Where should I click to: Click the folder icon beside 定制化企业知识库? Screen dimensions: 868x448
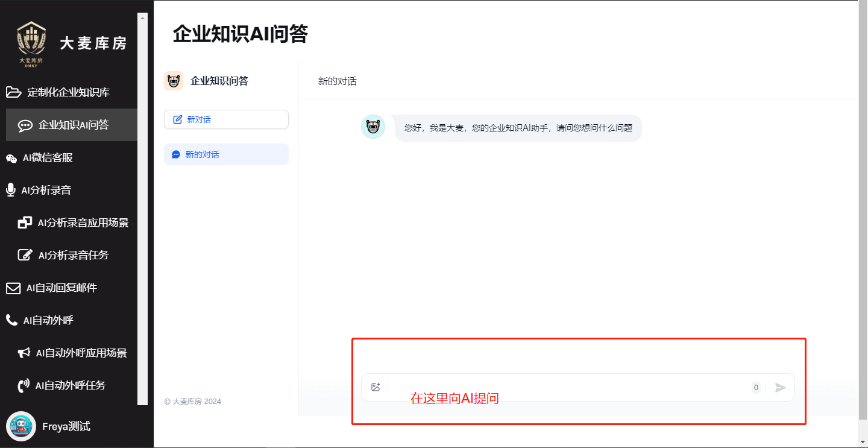(13, 92)
